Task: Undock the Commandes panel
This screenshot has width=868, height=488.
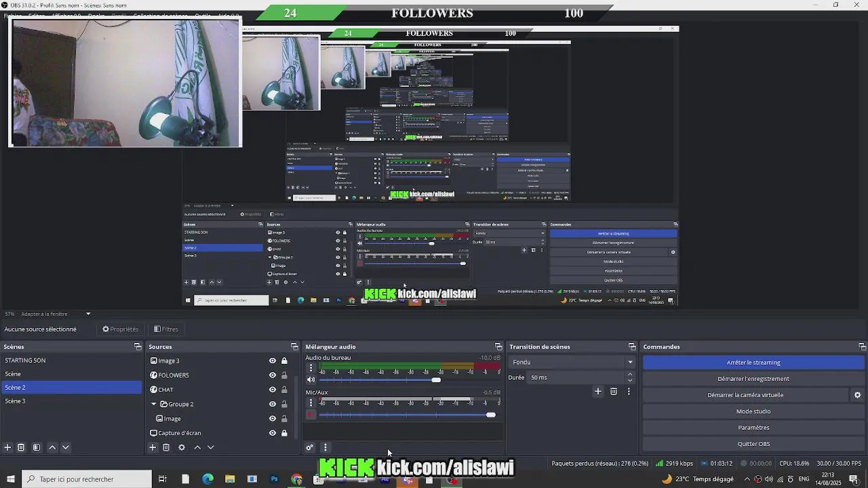Action: click(862, 347)
